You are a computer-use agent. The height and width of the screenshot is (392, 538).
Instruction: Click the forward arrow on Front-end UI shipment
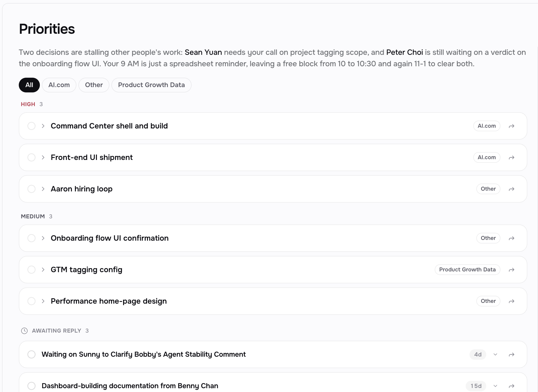point(512,157)
